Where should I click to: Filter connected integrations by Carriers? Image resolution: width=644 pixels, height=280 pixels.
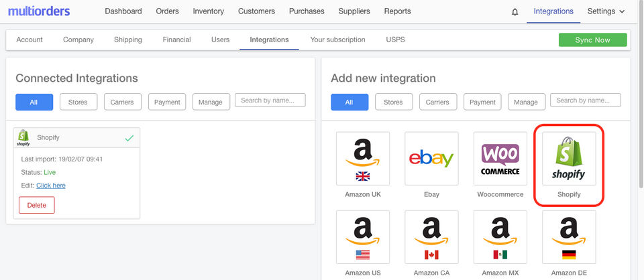[122, 102]
